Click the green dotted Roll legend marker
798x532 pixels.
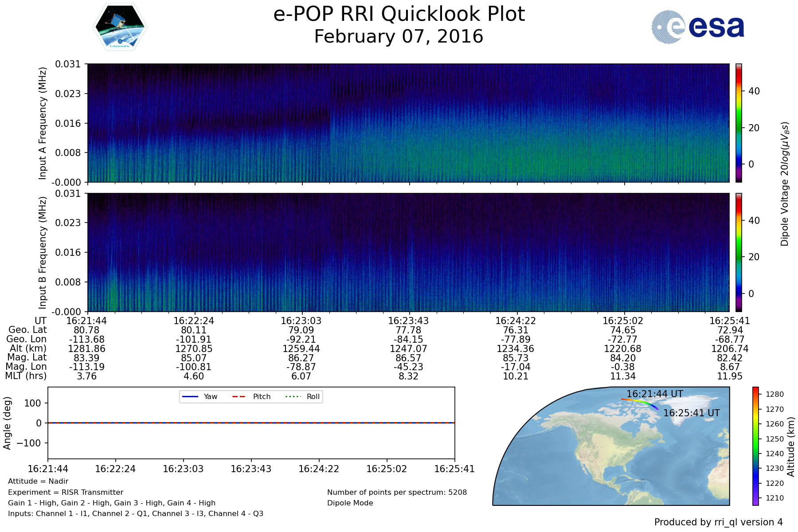(x=293, y=396)
